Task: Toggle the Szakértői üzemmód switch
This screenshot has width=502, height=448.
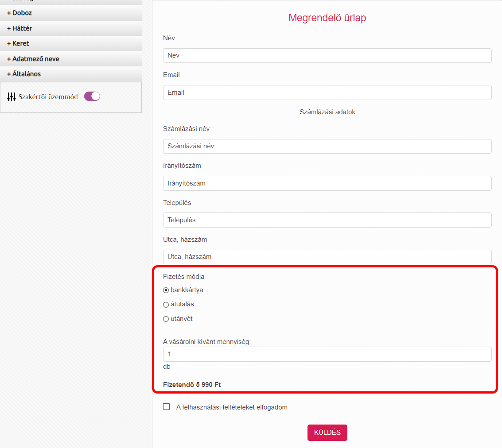Action: pos(92,96)
